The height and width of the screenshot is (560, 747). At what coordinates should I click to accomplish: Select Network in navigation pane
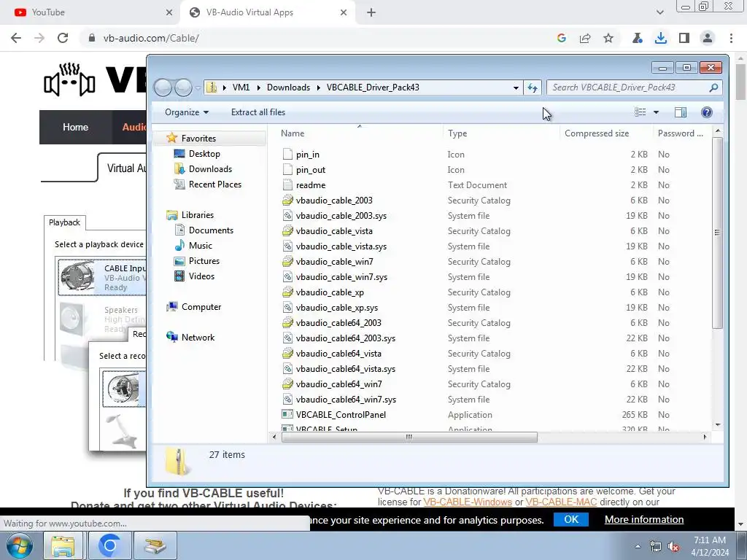click(x=198, y=338)
